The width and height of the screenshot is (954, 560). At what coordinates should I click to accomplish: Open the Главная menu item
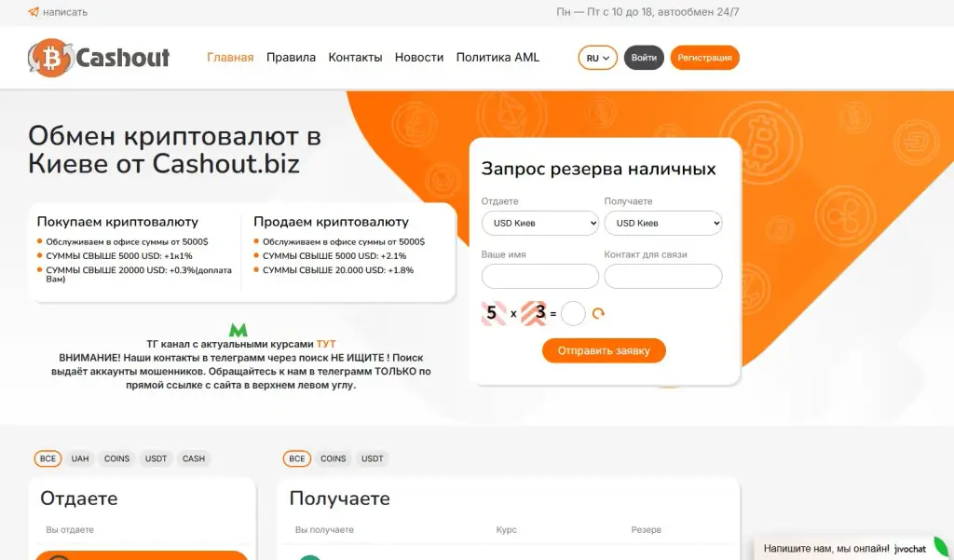point(230,57)
